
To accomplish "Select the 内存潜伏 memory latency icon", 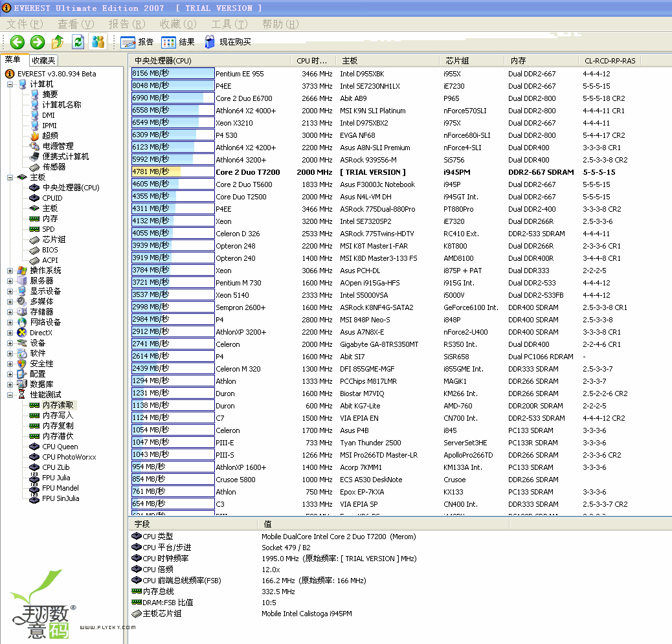I will click(x=34, y=436).
